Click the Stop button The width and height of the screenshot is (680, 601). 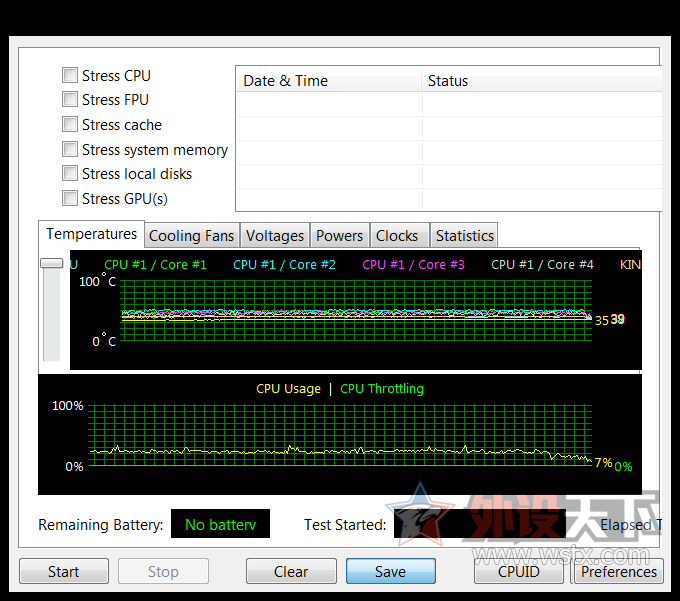[x=163, y=572]
